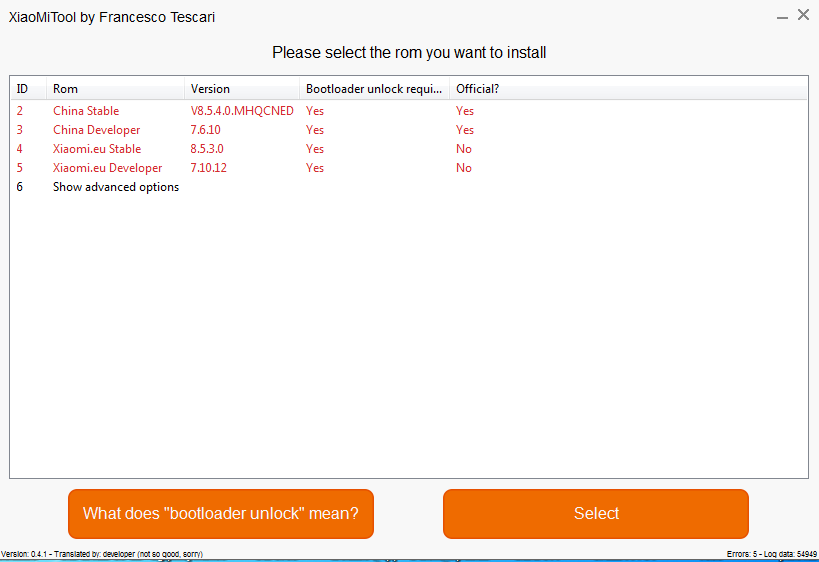Viewport: 819px width, 562px height.
Task: Click Official 'No' for Xiaomi.eu Stable
Action: click(x=464, y=149)
